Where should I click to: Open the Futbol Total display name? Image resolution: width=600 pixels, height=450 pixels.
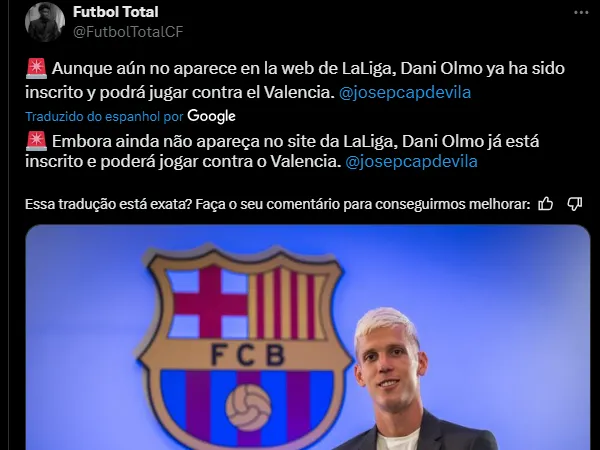coord(116,12)
